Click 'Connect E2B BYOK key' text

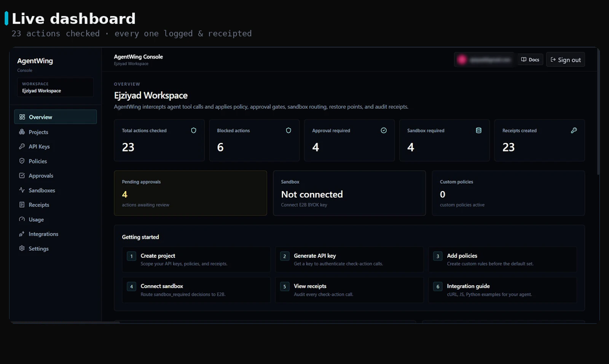coord(304,205)
